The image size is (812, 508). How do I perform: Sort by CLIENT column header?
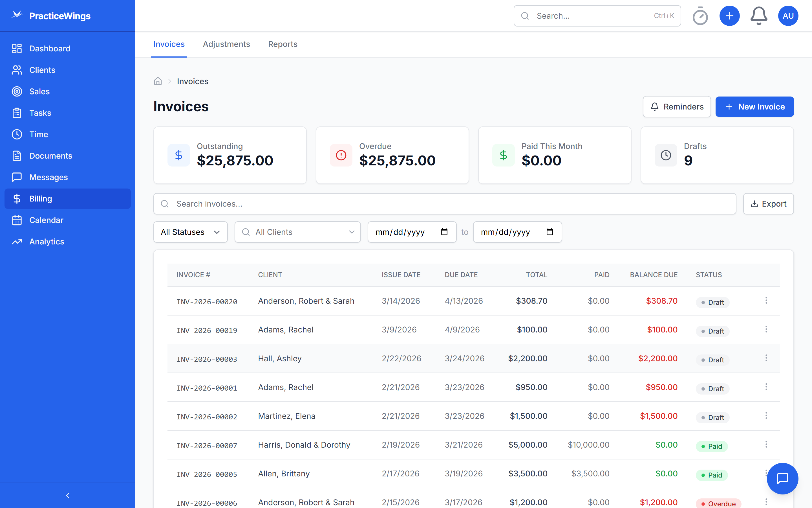coord(270,275)
